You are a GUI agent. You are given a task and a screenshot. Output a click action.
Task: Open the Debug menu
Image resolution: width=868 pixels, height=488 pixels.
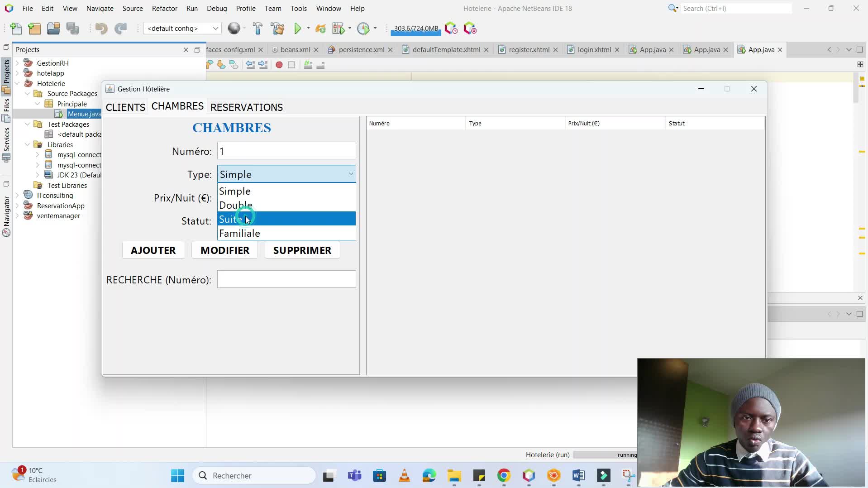point(217,8)
